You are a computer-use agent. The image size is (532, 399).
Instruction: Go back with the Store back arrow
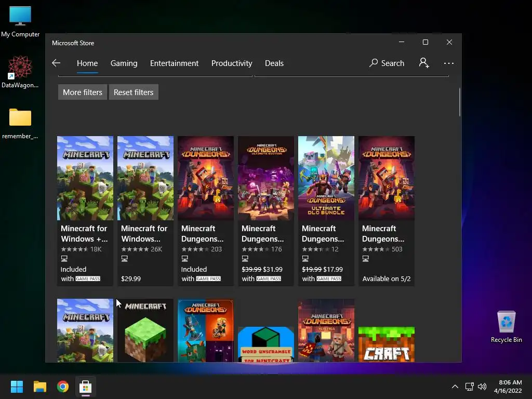(56, 63)
